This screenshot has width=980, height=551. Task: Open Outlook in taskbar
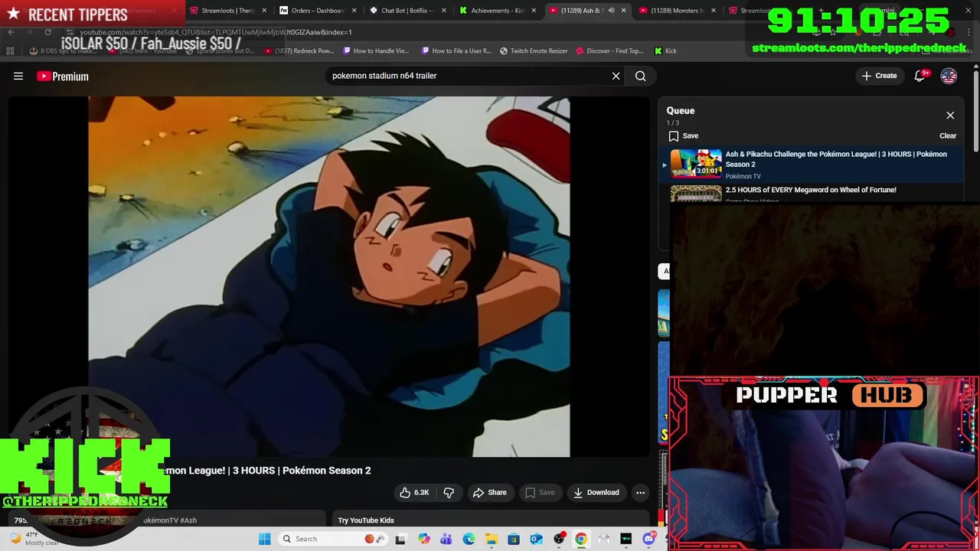coord(536,539)
